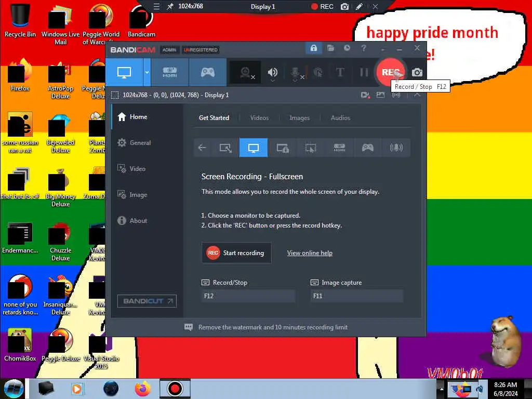Screen dimensions: 532x399
Task: Open help question mark icon
Action: point(363,48)
